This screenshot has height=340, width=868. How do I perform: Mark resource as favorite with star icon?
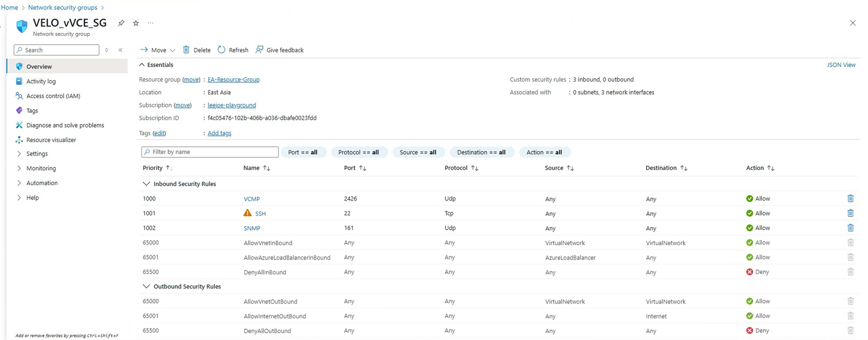136,23
